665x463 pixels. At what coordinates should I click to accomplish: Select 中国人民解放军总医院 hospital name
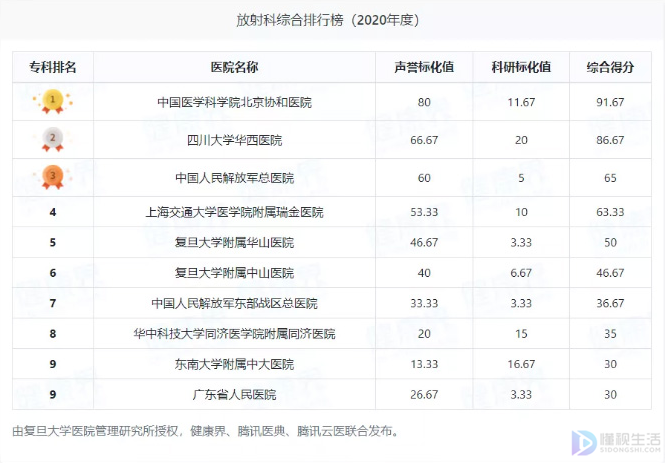pos(234,178)
